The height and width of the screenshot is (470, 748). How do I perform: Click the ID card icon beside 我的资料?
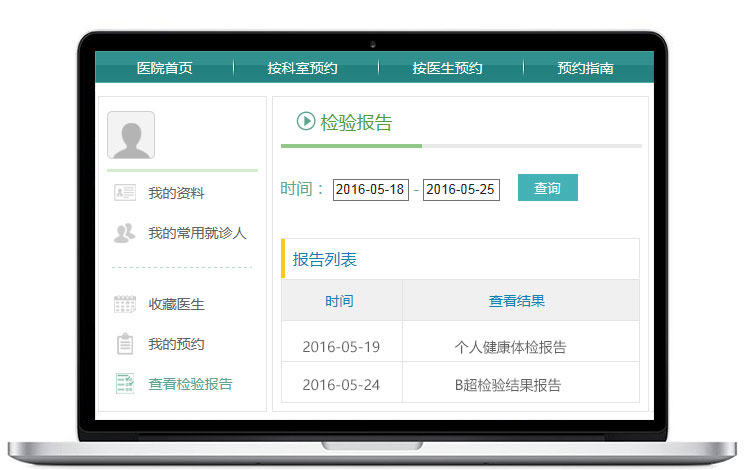[x=125, y=193]
